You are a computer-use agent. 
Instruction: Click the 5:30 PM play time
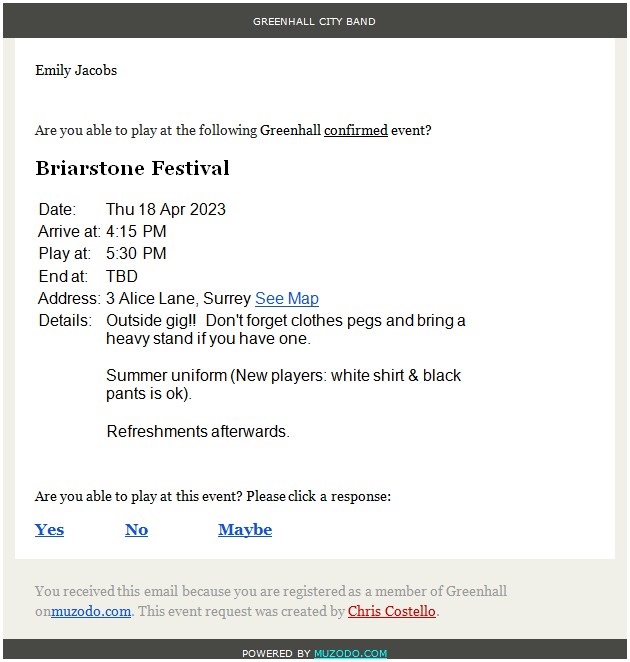coord(136,254)
